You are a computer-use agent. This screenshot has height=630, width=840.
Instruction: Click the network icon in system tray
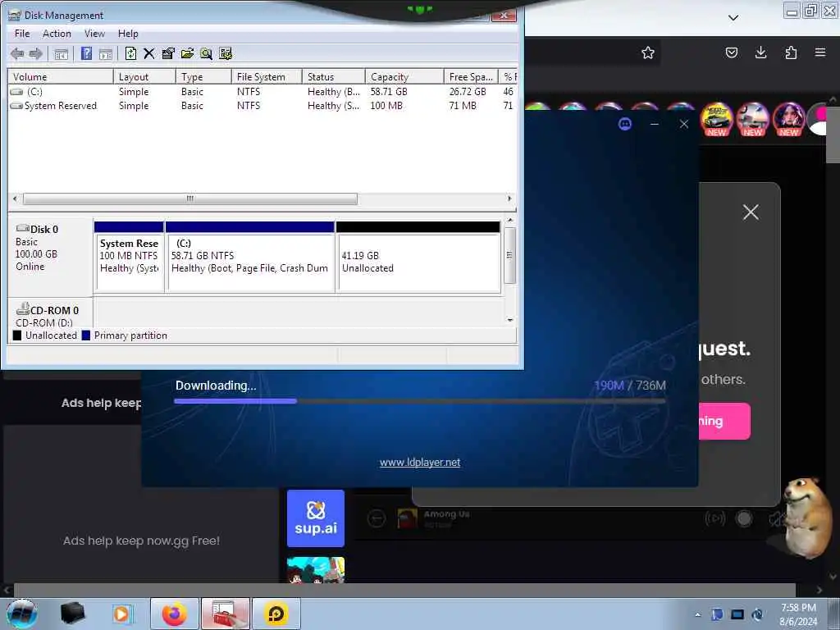(x=737, y=614)
